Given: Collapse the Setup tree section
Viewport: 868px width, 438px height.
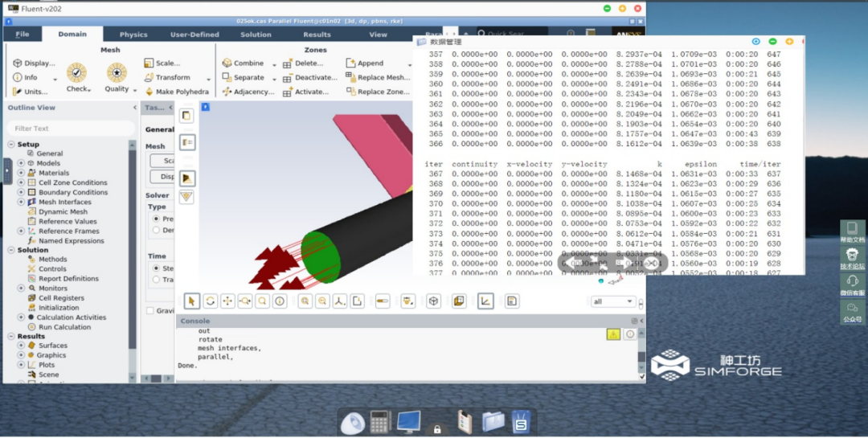Looking at the screenshot, I should point(11,145).
